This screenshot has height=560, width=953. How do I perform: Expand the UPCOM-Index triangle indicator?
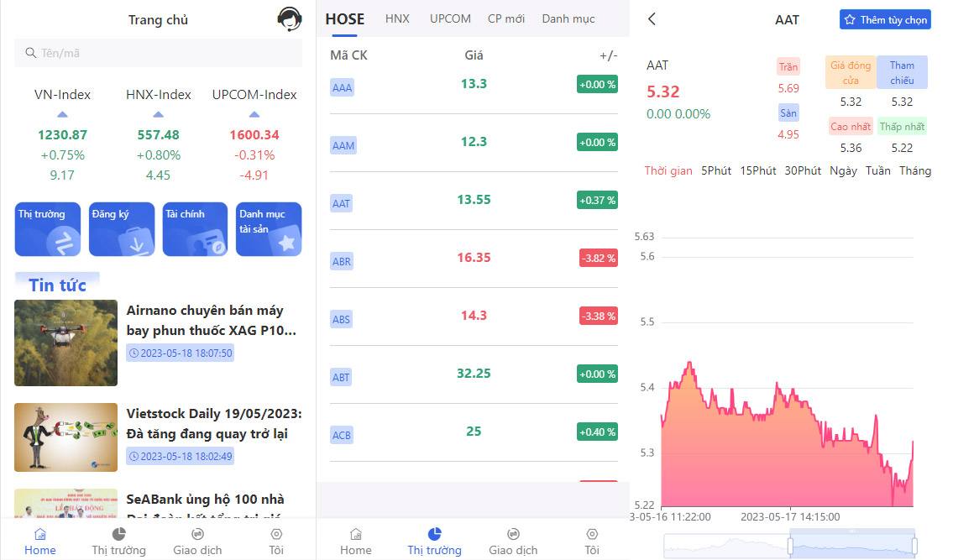254,114
